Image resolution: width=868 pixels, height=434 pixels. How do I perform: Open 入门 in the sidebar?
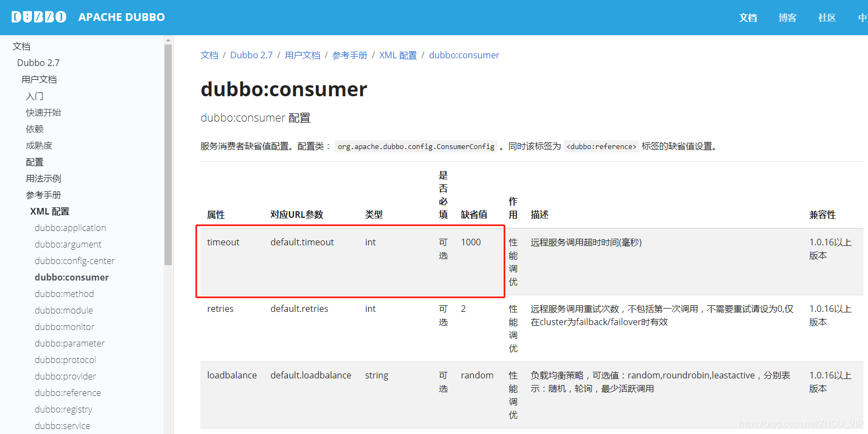(x=35, y=96)
